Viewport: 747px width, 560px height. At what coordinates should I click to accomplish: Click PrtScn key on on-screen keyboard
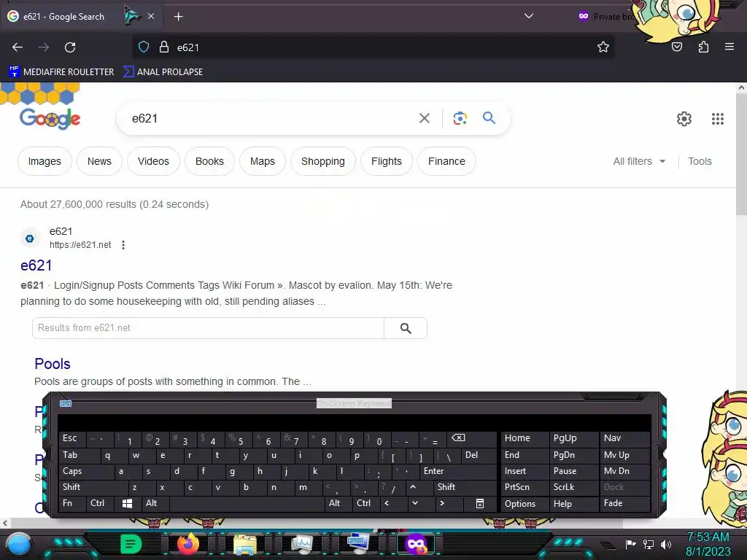pos(524,487)
